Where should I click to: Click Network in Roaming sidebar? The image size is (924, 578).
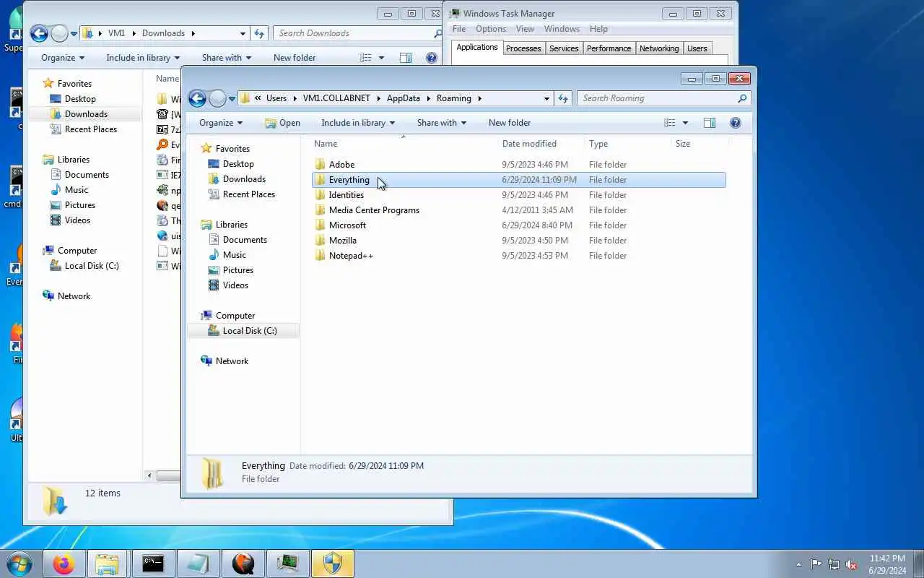[x=232, y=361]
